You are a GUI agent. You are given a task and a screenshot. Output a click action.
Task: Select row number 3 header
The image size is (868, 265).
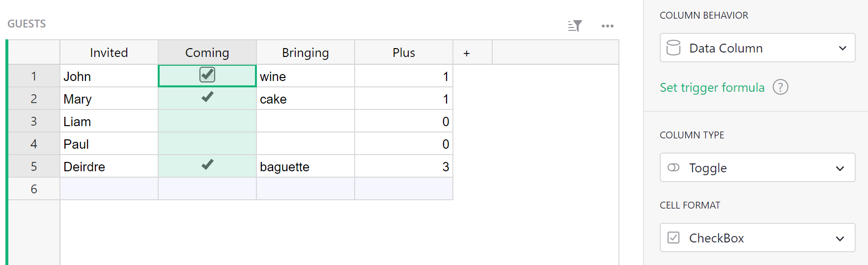34,121
